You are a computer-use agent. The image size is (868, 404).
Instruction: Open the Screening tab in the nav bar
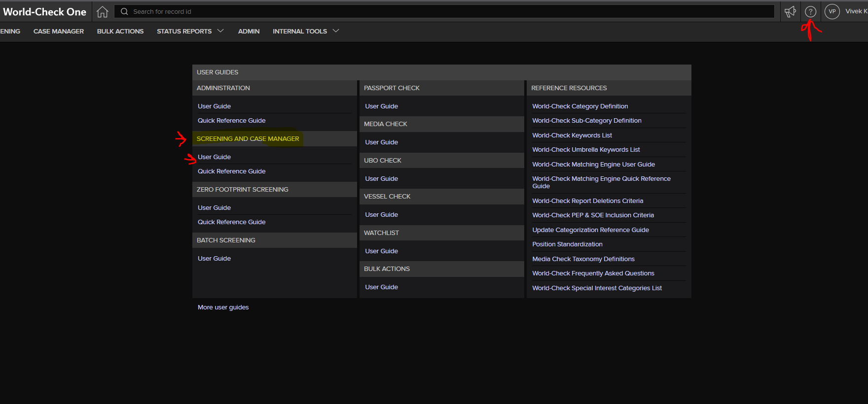[10, 31]
